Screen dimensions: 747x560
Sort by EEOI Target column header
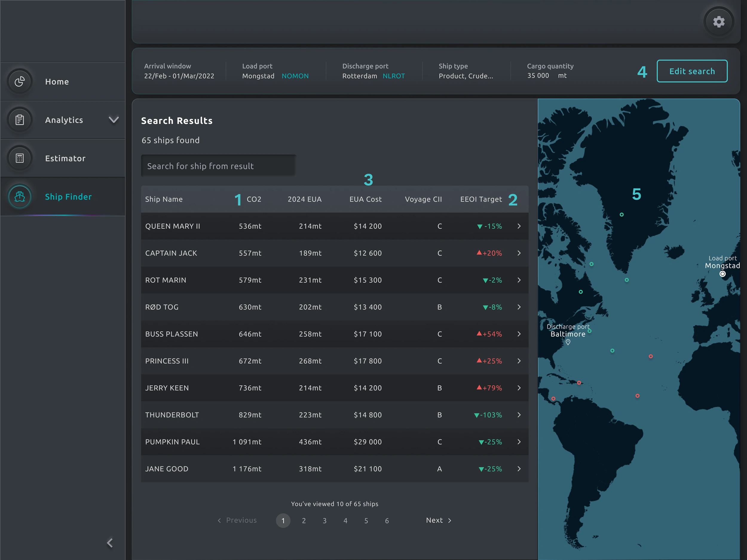point(481,199)
